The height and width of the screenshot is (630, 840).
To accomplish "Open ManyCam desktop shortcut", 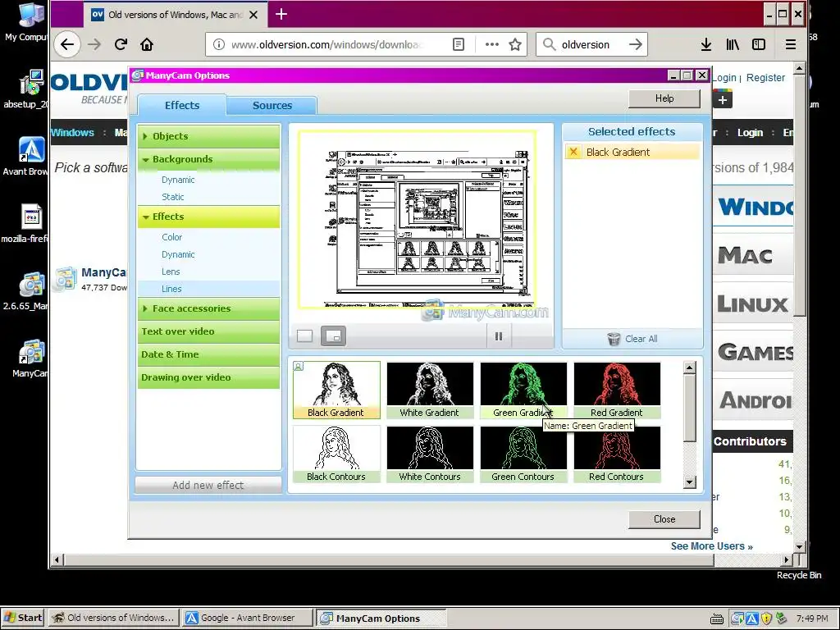I will [x=30, y=358].
